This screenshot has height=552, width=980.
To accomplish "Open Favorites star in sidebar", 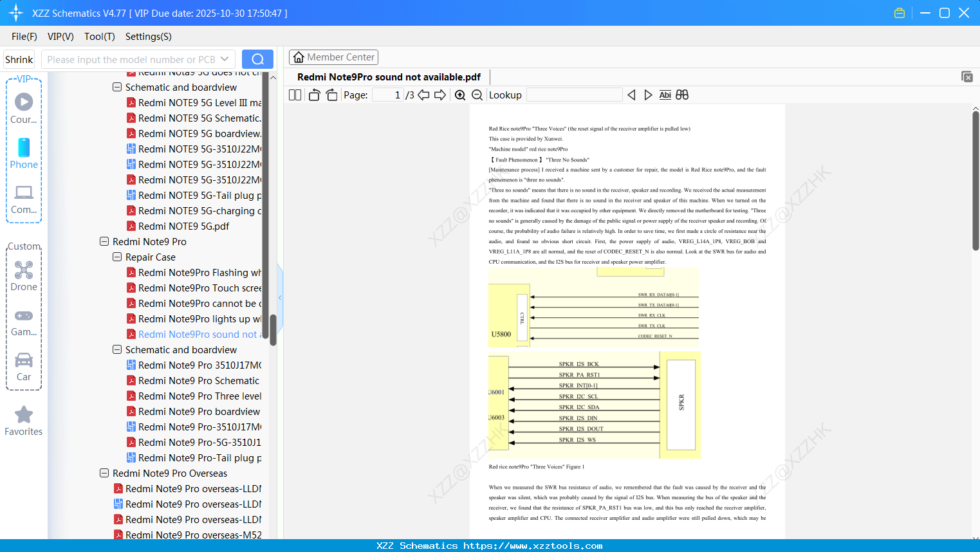I will point(24,421).
